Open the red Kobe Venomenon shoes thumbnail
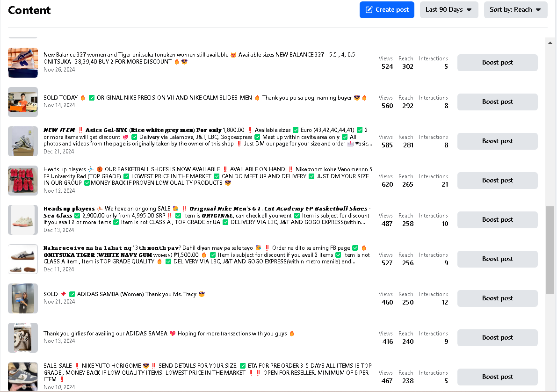This screenshot has height=392, width=557. click(x=23, y=181)
